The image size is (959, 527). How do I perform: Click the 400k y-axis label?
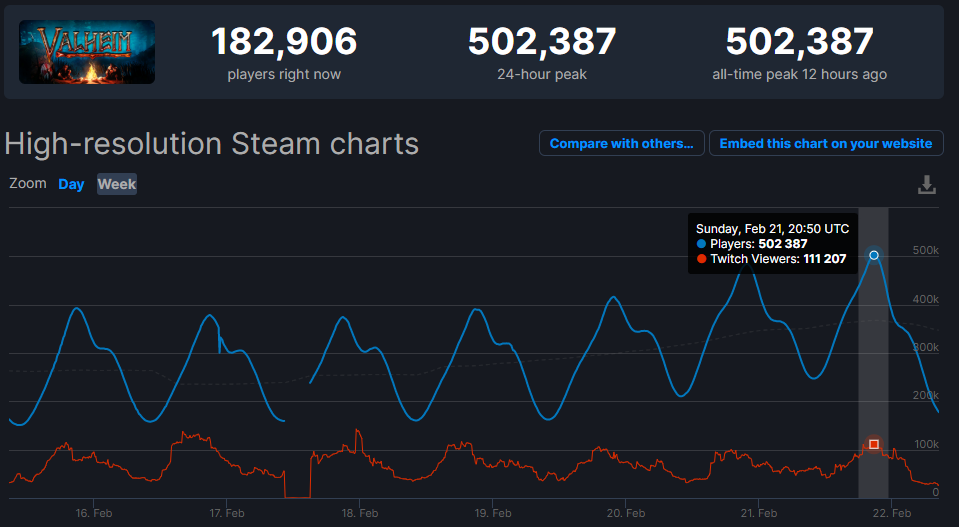925,299
